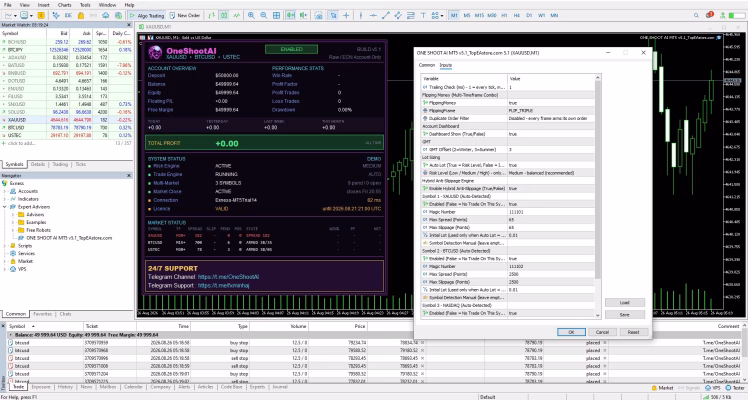Click the golden dollar icon in toolbar
Viewport: 748px width, 400px height.
click(x=42, y=15)
